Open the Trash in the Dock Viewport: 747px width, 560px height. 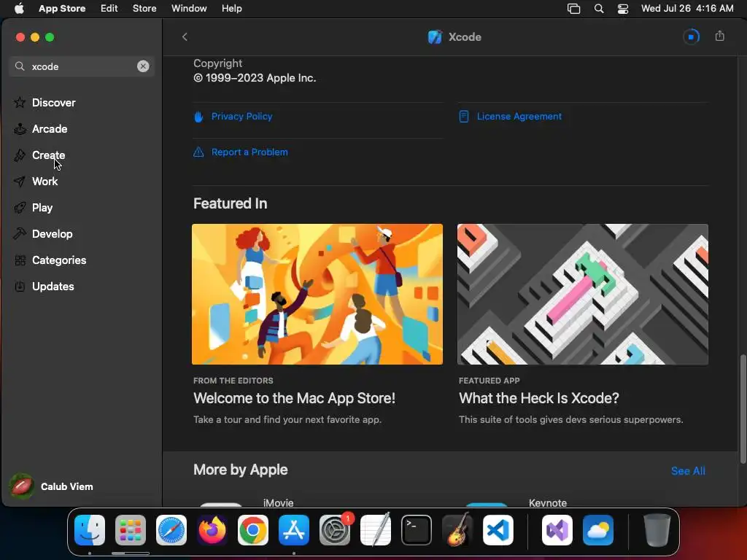click(657, 530)
